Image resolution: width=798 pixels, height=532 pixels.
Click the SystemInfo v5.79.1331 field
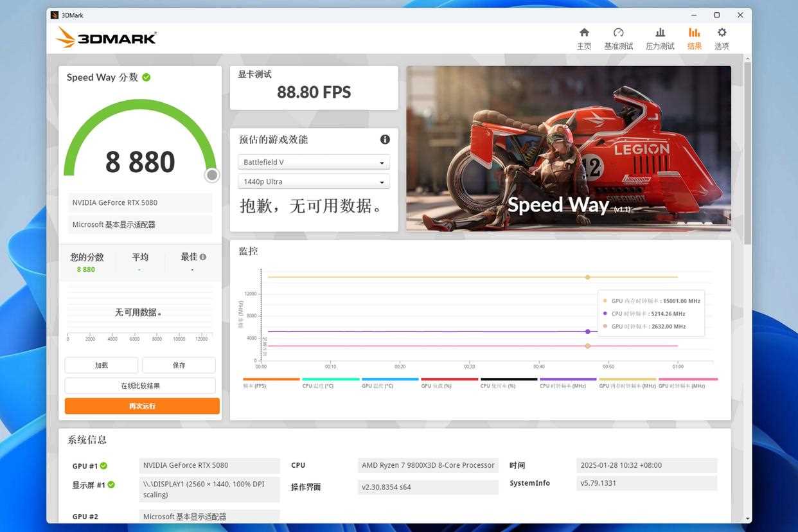click(x=646, y=483)
